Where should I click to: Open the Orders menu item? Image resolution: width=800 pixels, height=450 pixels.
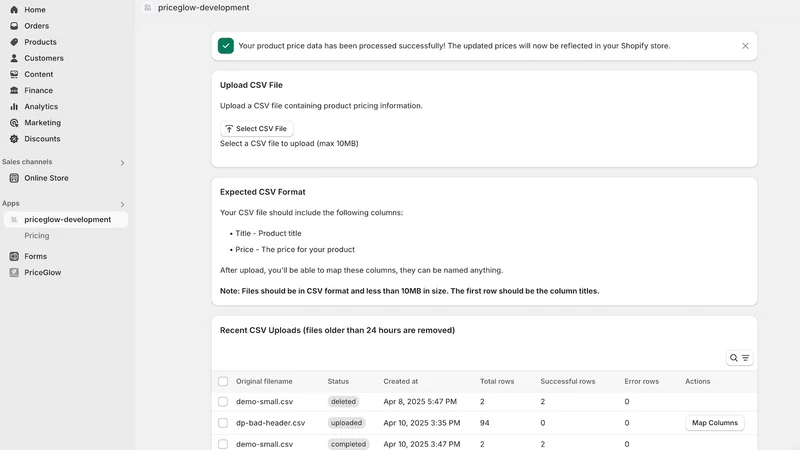[36, 26]
